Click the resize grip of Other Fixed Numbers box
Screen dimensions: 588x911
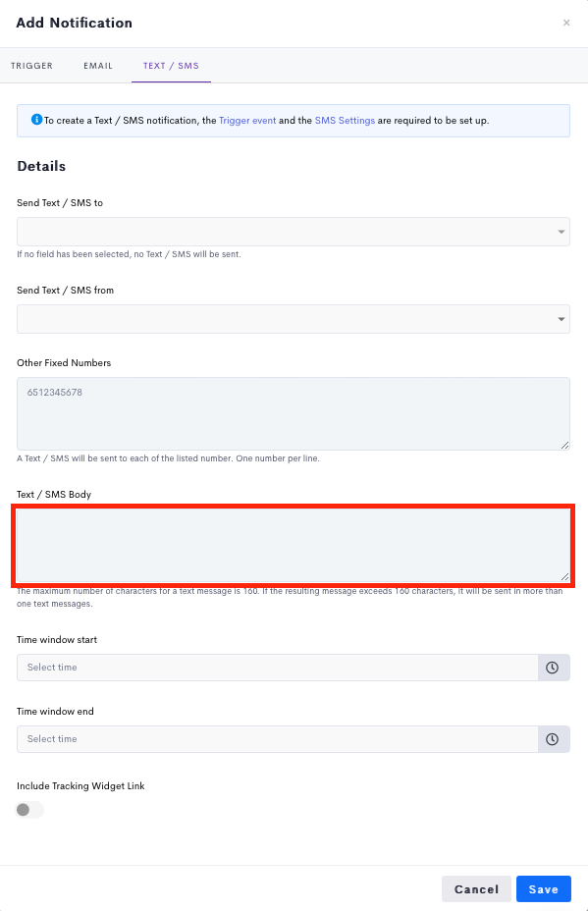[x=564, y=445]
